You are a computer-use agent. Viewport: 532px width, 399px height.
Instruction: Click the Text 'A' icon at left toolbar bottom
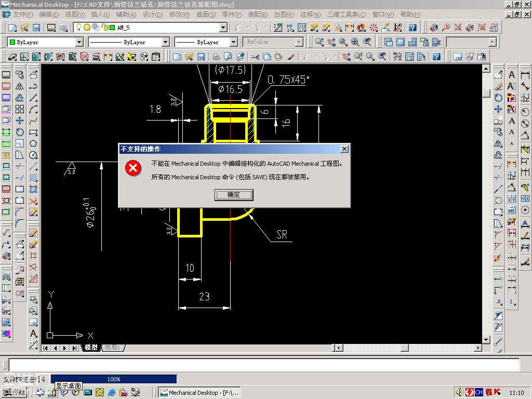tap(33, 334)
